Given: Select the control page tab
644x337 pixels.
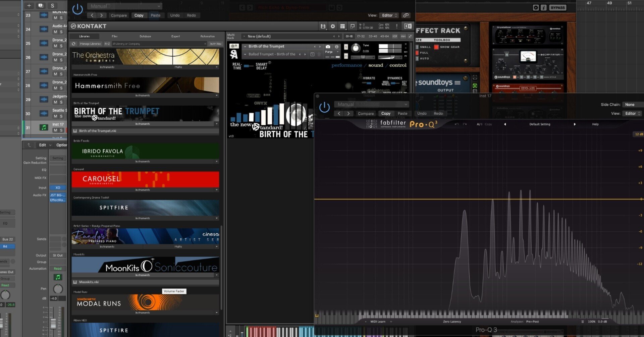Looking at the screenshot, I should 398,65.
